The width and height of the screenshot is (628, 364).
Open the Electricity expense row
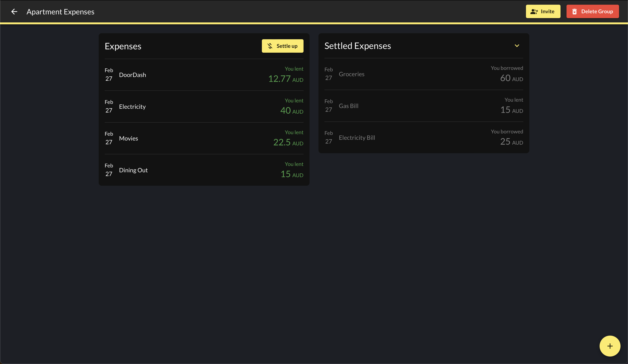[204, 106]
